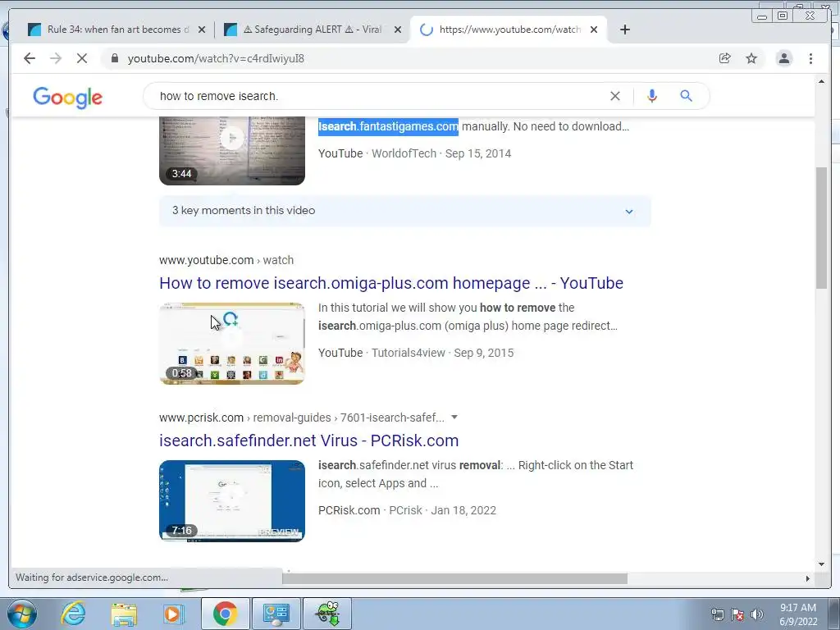Viewport: 840px width, 630px height.
Task: Bookmark this page with the star icon
Action: click(x=751, y=58)
